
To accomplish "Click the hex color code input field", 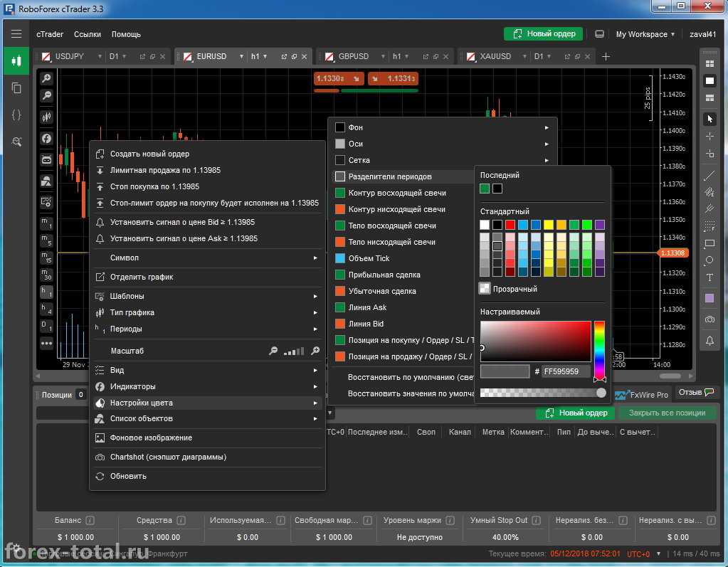I will (x=565, y=371).
